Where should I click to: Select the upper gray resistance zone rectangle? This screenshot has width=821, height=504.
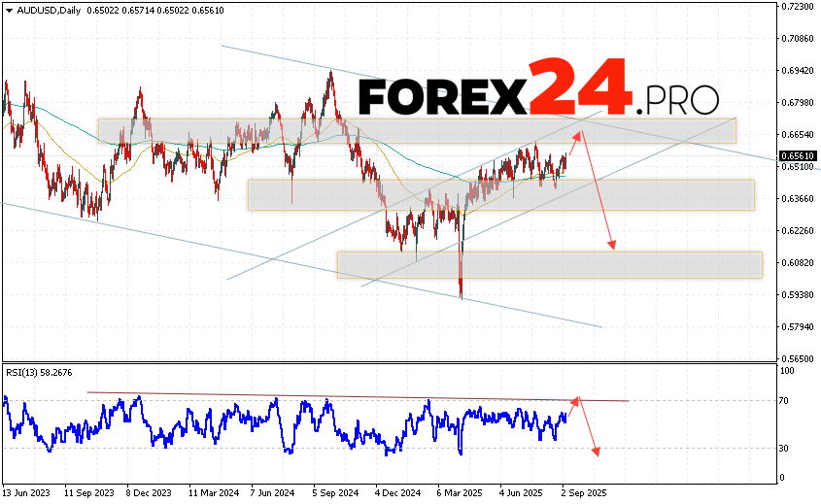coord(418,131)
